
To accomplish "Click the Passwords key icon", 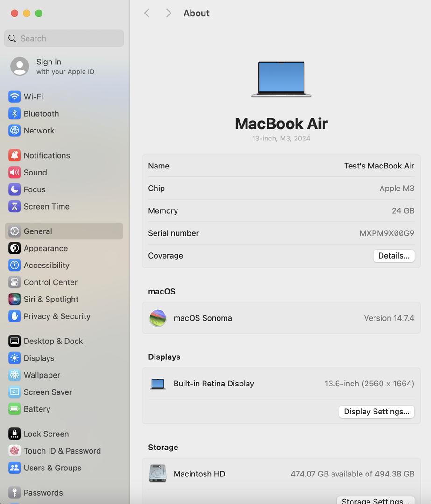I will pyautogui.click(x=14, y=493).
